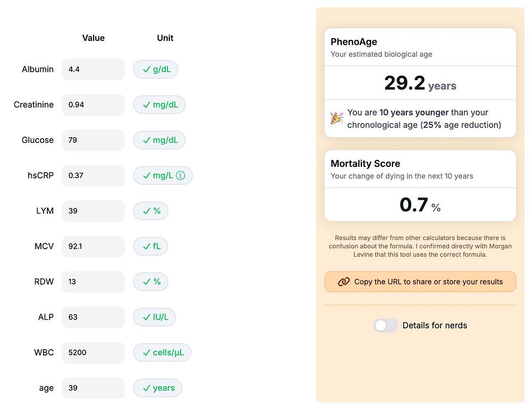Edit the hsCRP value field

click(x=93, y=175)
